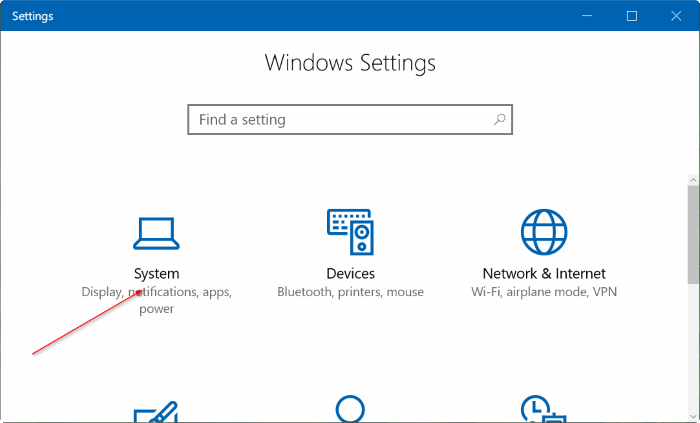Click the search magnifier icon
The width and height of the screenshot is (700, 423).
click(499, 120)
